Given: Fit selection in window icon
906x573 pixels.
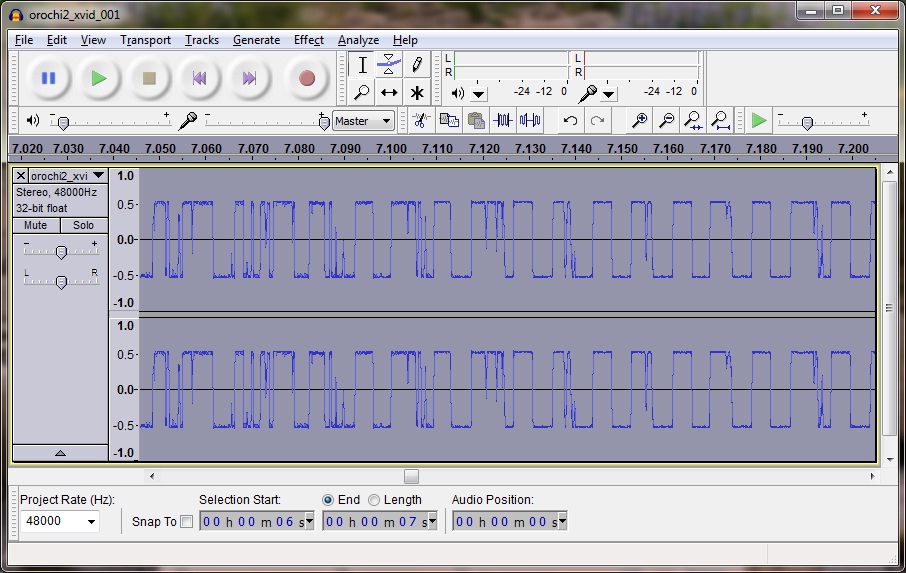Looking at the screenshot, I should point(693,121).
